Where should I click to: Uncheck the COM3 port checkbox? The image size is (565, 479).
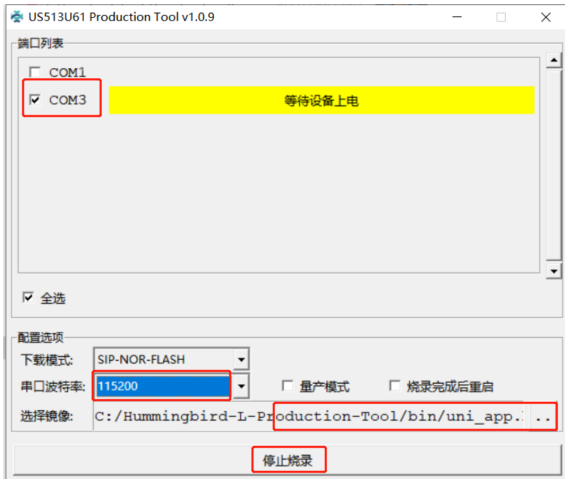click(35, 99)
